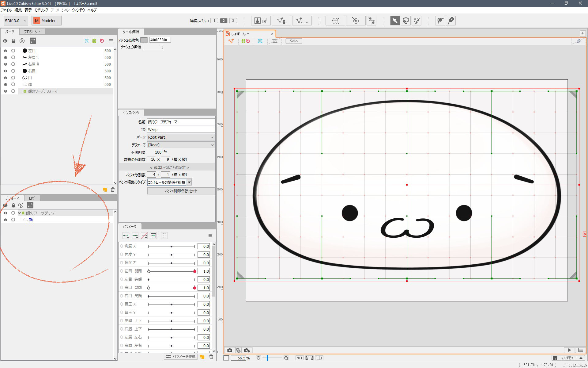Set edit level to 3
This screenshot has width=588, height=368.
click(x=233, y=21)
